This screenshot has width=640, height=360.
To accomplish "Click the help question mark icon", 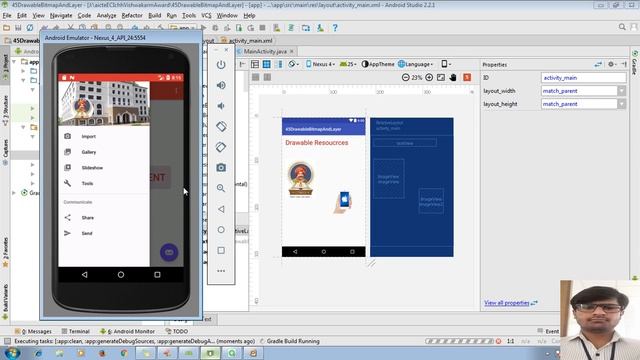I will pos(335,28).
